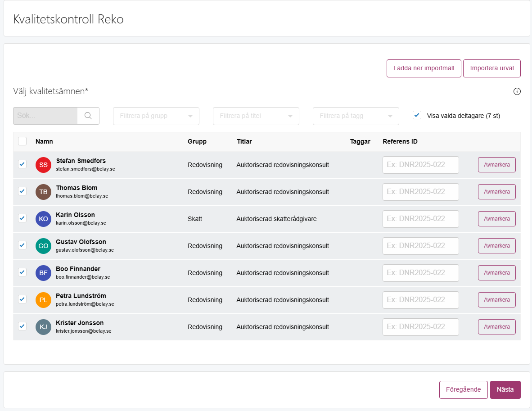The width and height of the screenshot is (532, 411).
Task: Click email gustav.olofsson@belay.se
Action: (85, 250)
